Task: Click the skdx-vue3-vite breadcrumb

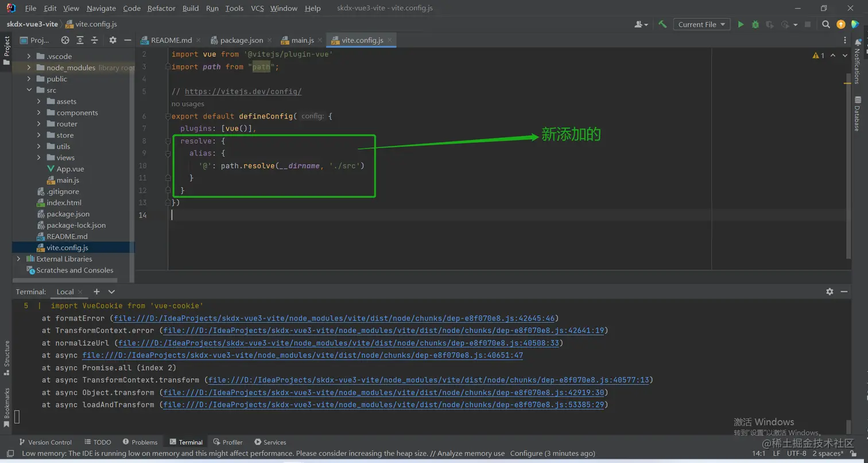Action: [32, 24]
